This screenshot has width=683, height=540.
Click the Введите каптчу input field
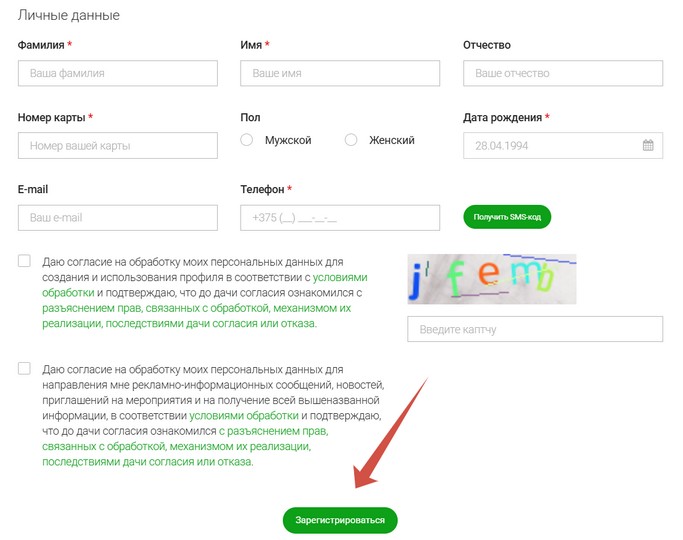tap(535, 329)
